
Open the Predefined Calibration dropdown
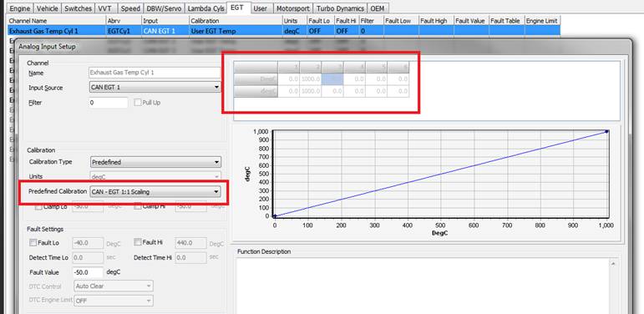pos(155,191)
